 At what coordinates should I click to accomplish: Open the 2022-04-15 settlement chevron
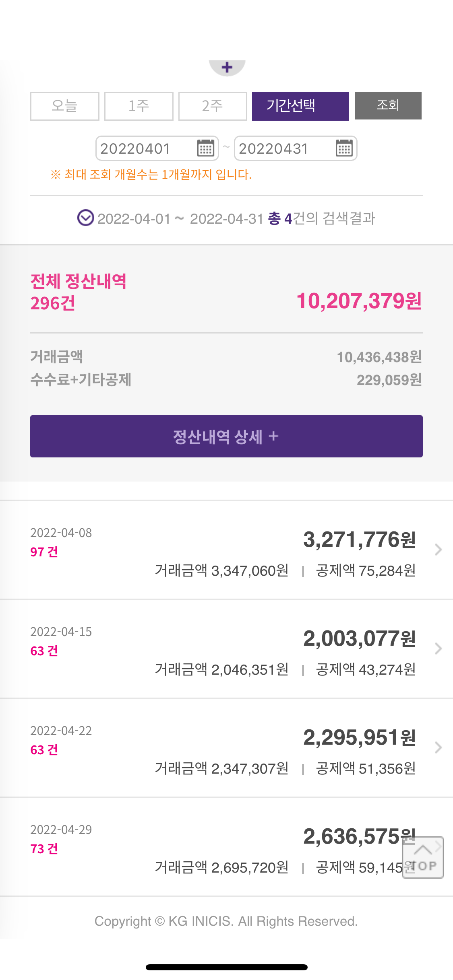[x=438, y=649]
